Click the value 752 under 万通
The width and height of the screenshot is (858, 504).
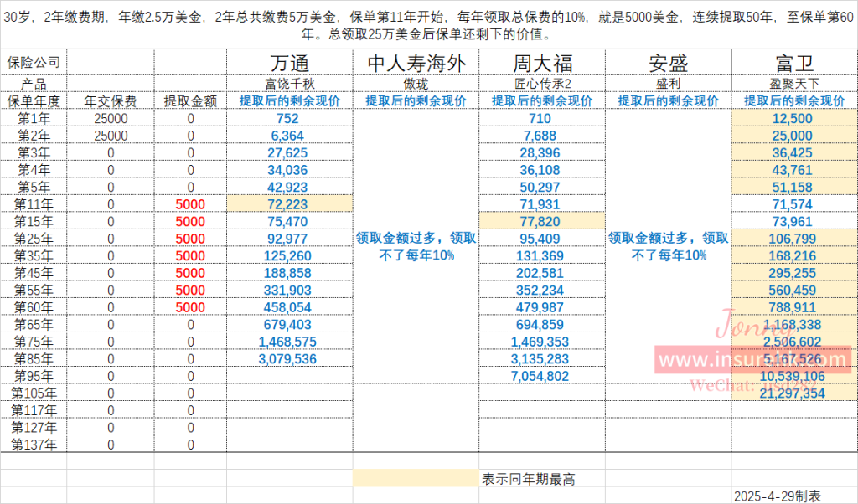coord(287,119)
